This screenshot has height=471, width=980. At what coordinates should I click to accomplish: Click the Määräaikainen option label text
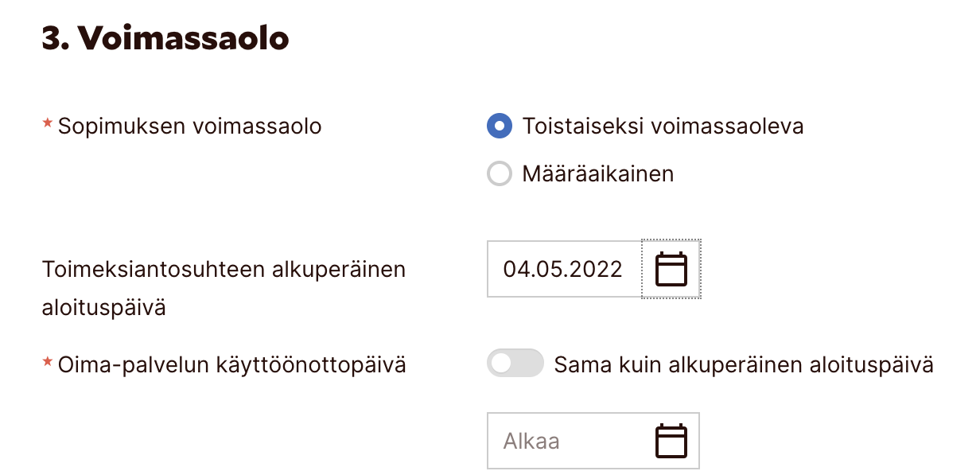(x=597, y=173)
